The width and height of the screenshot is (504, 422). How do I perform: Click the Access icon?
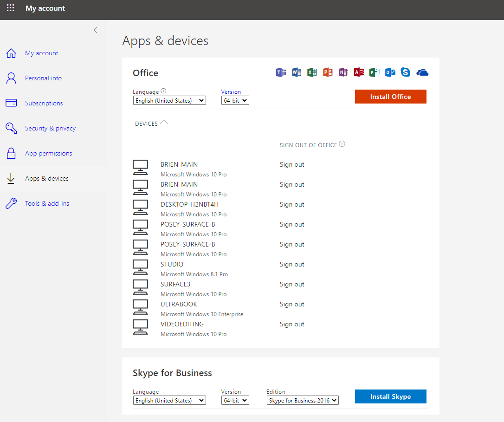(359, 72)
